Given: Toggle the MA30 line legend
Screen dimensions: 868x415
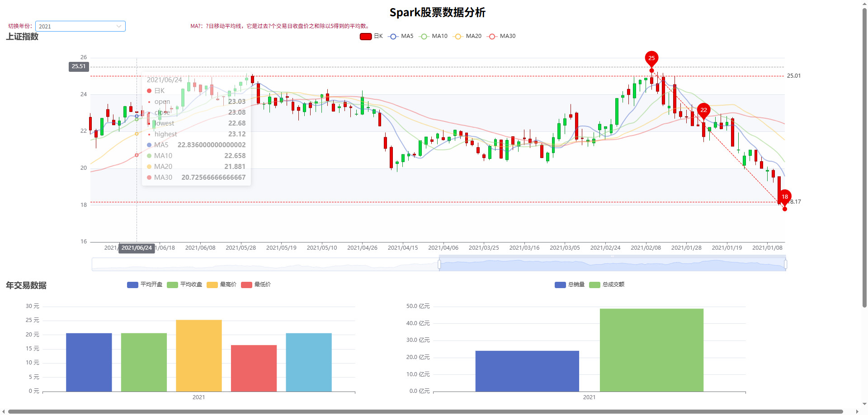Looking at the screenshot, I should pos(501,36).
